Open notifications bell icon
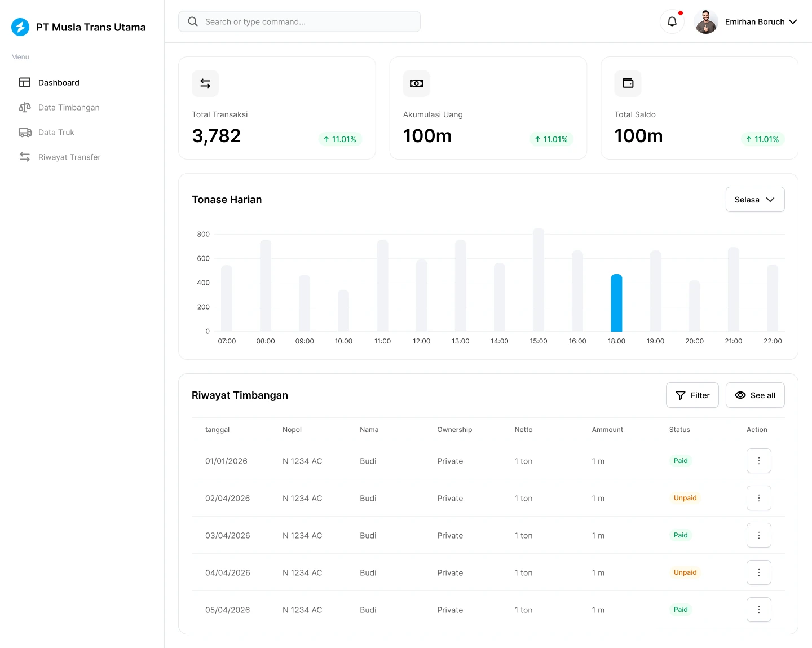The image size is (812, 648). click(672, 21)
